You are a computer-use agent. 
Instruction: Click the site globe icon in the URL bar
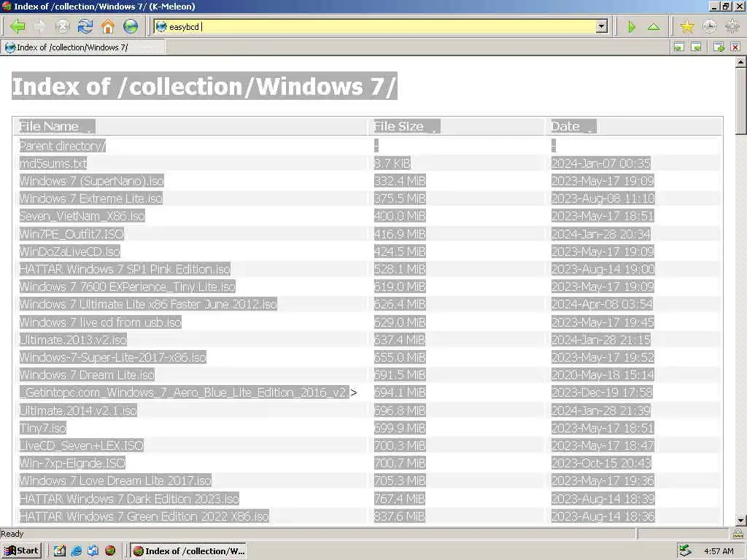161,27
